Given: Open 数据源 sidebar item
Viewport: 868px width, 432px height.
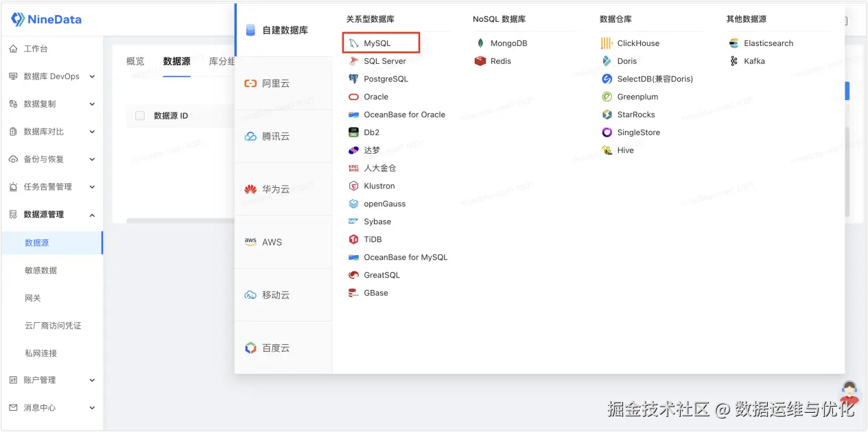Looking at the screenshot, I should [52, 243].
